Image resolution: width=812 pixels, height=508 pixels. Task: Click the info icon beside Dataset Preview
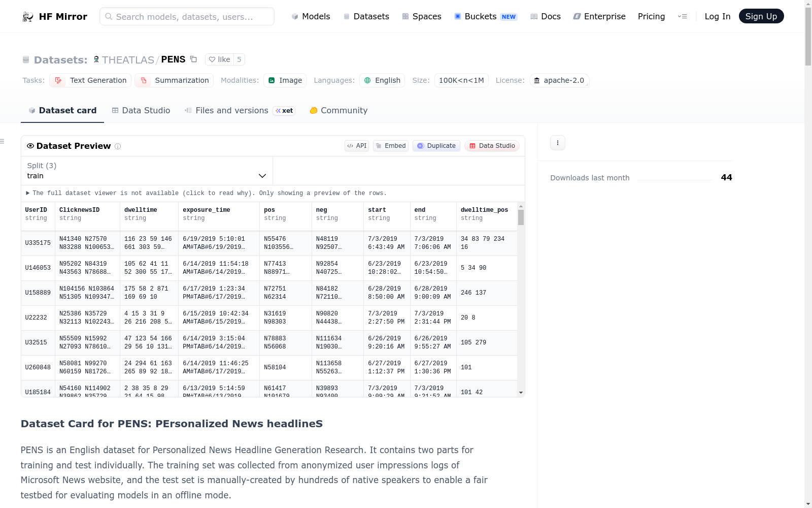tap(118, 146)
